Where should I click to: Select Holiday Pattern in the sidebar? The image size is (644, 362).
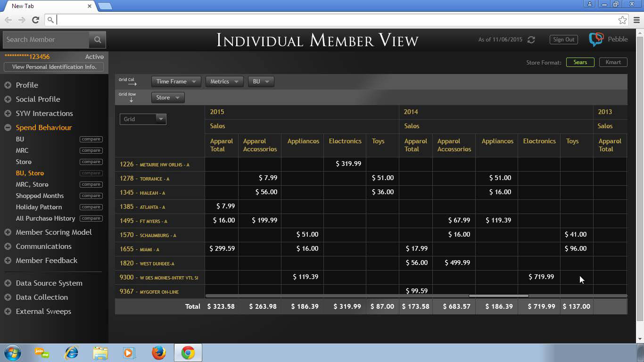pyautogui.click(x=39, y=207)
